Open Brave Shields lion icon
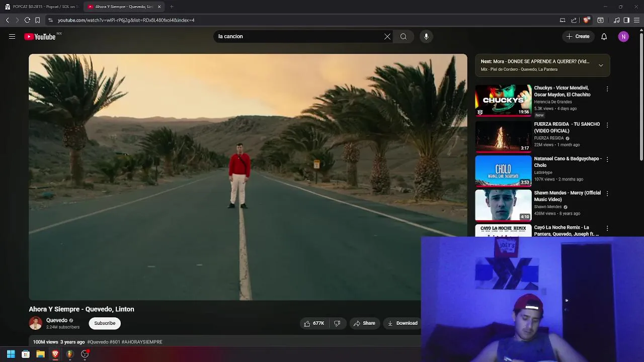 586,20
